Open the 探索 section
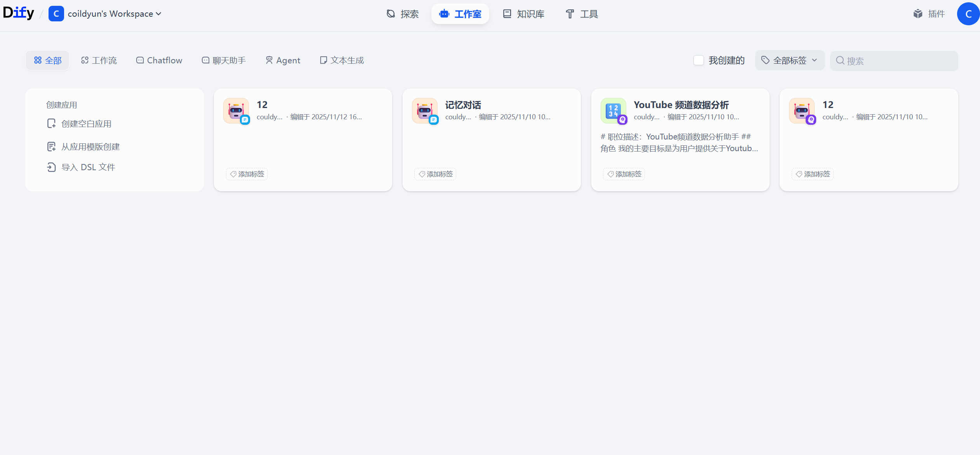This screenshot has width=980, height=455. click(404, 14)
